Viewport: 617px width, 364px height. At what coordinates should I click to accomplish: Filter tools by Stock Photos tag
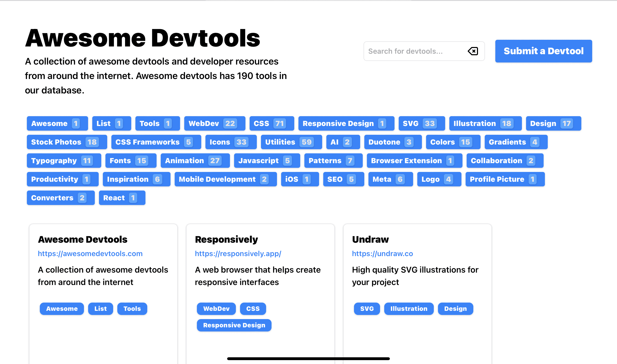coord(67,142)
